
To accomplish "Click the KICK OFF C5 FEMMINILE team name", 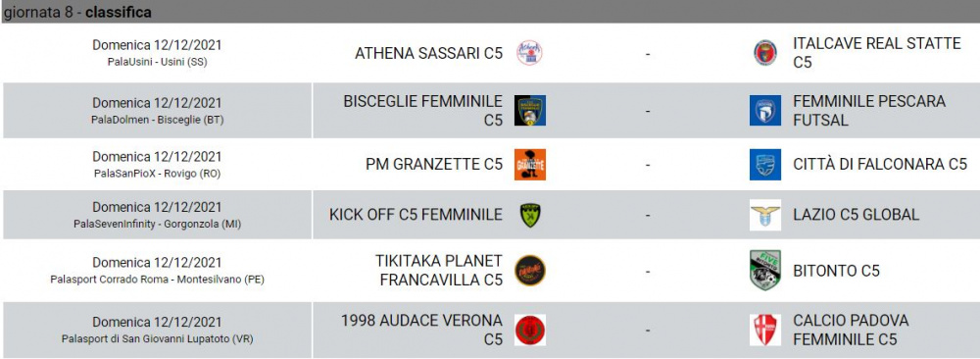I will 416,215.
